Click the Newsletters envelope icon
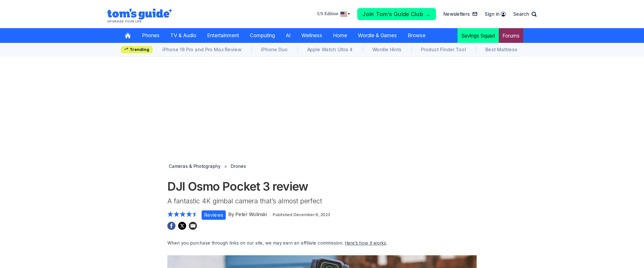 pyautogui.click(x=475, y=14)
